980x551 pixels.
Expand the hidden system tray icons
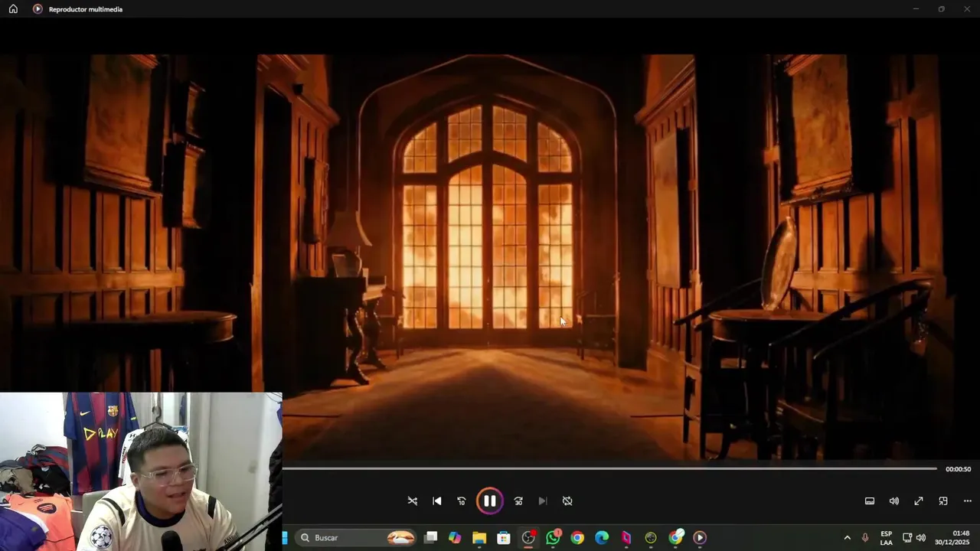point(847,538)
